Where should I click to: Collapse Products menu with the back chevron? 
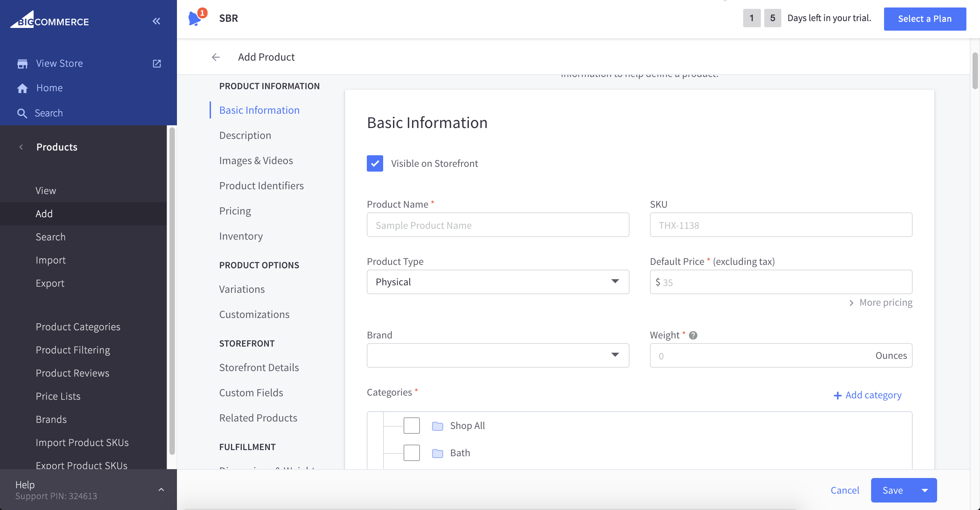tap(21, 147)
